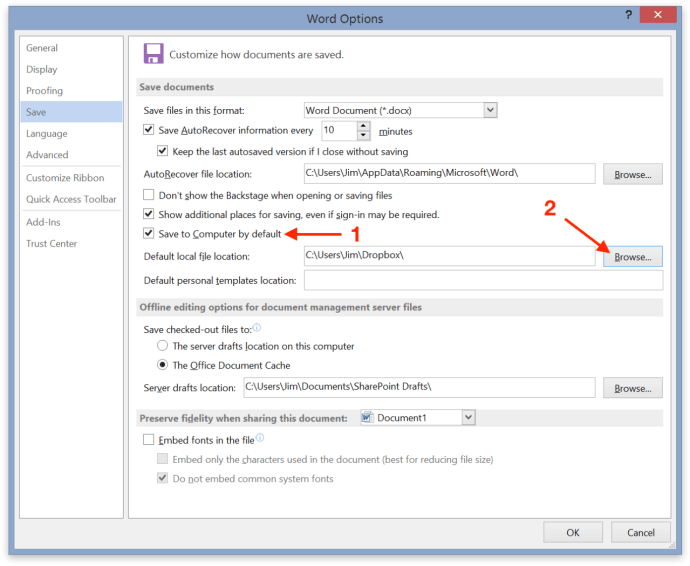Viewport: 690px width, 566px height.
Task: Check Embed only the characters used option
Action: (162, 459)
